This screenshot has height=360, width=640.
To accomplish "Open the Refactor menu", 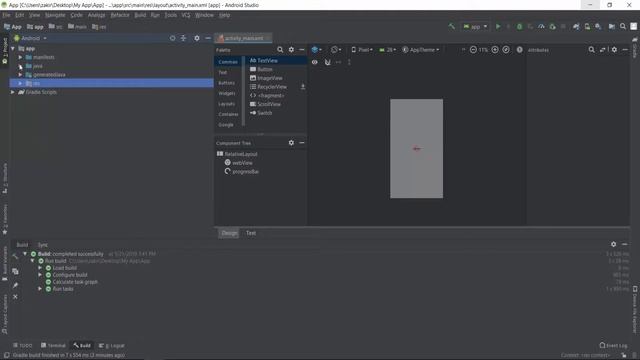I will 120,15.
